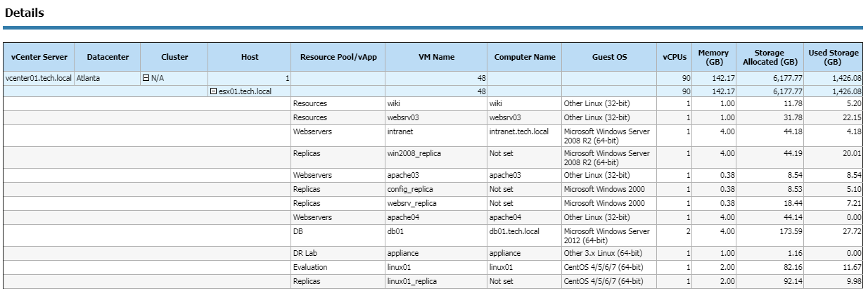Click the Datacenter column header
The height and width of the screenshot is (291, 868).
click(x=107, y=57)
